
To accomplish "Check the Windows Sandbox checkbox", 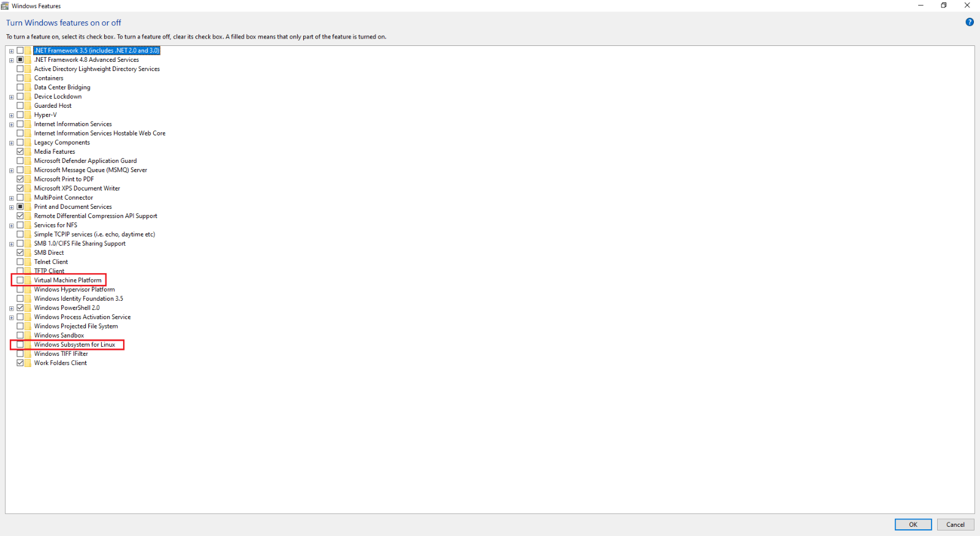I will [x=20, y=335].
